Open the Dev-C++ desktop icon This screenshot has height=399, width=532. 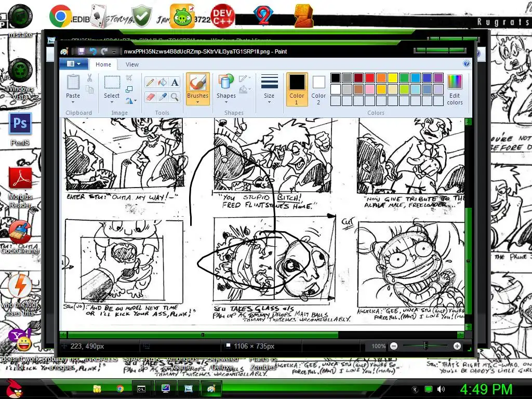point(222,16)
